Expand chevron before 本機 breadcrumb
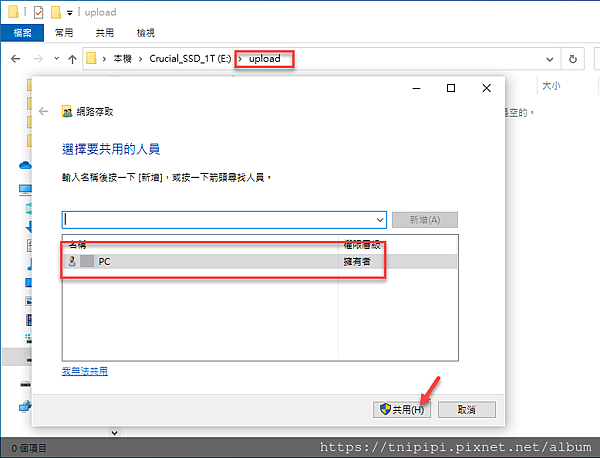This screenshot has width=600, height=458. pyautogui.click(x=104, y=59)
